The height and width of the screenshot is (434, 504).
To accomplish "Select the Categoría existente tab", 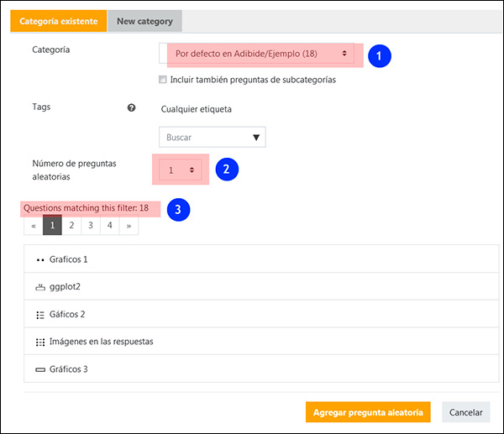I will (x=59, y=20).
